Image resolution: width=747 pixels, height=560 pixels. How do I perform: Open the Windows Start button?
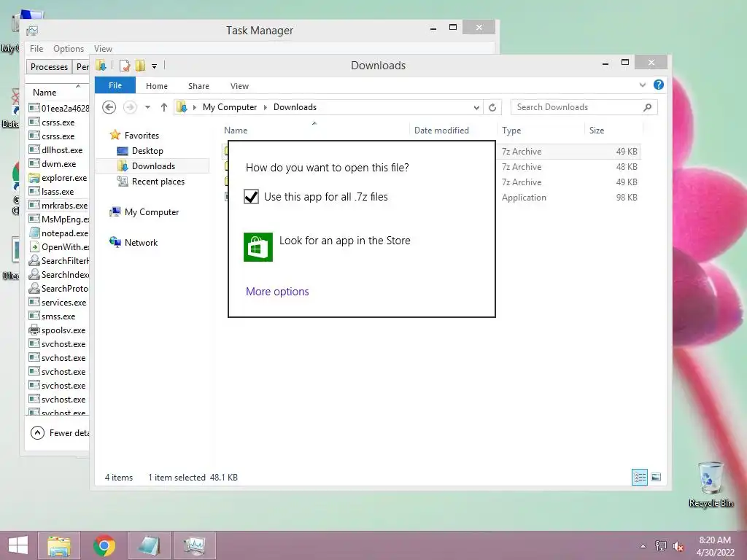[x=18, y=545]
